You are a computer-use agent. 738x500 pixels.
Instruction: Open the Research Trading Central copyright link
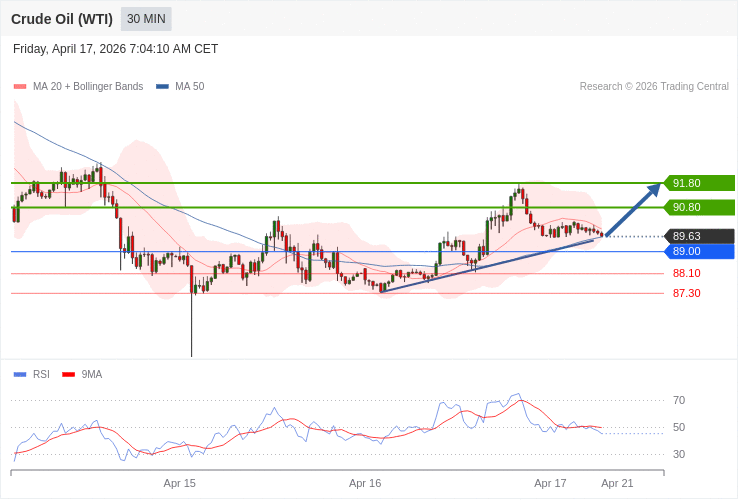tap(654, 87)
